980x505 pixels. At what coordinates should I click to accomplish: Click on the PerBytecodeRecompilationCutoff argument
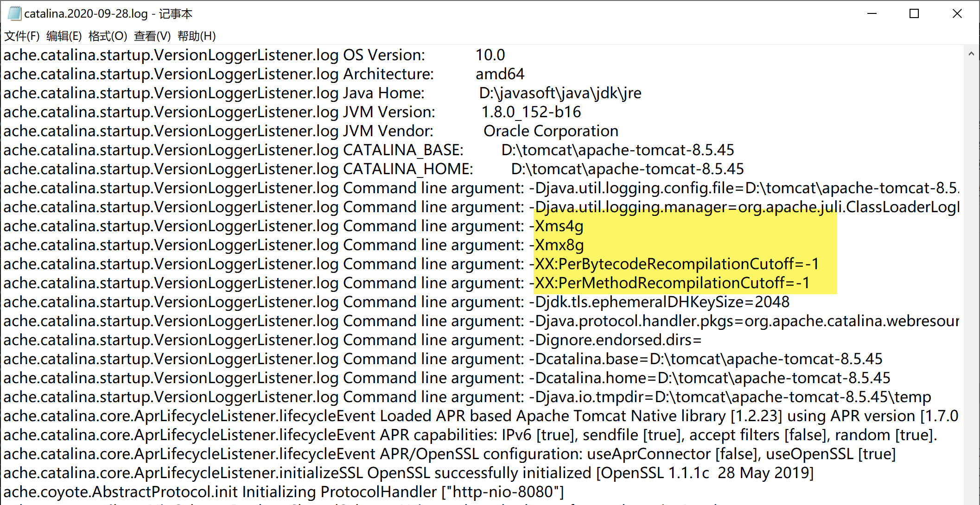677,264
